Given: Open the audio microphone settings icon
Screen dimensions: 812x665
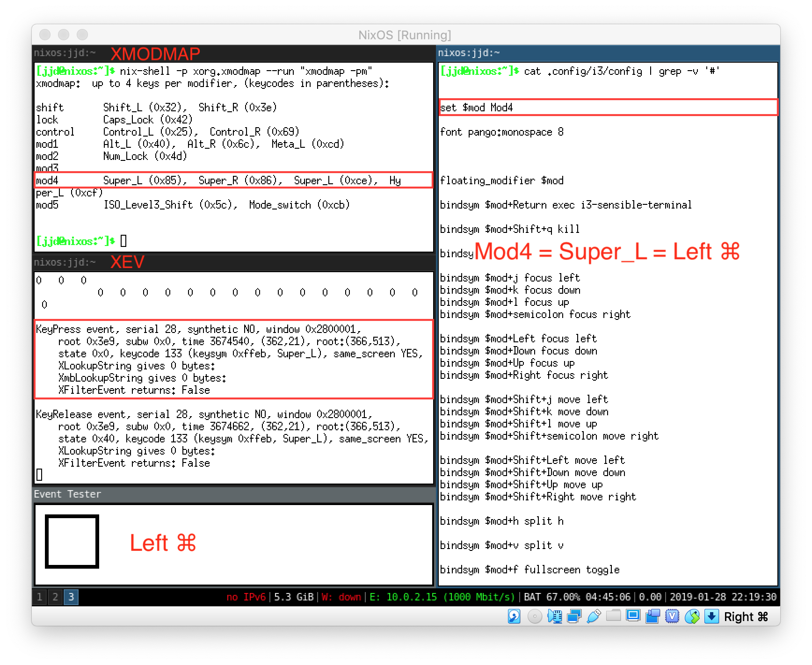Looking at the screenshot, I should (x=554, y=616).
